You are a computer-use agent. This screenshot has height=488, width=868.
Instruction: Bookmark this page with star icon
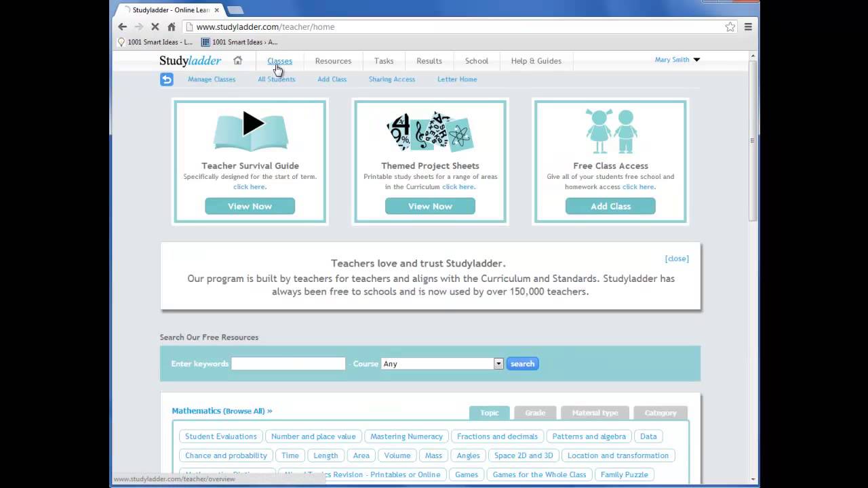730,26
